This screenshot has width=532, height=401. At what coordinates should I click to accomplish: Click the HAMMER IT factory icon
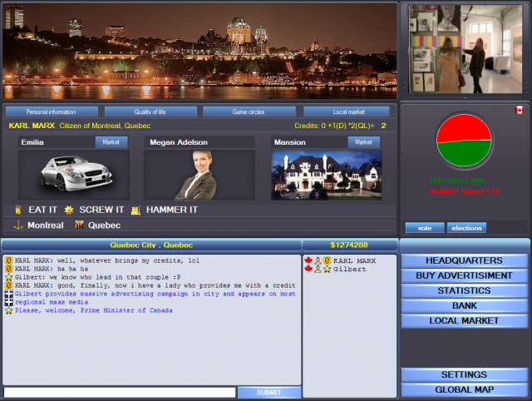[135, 210]
